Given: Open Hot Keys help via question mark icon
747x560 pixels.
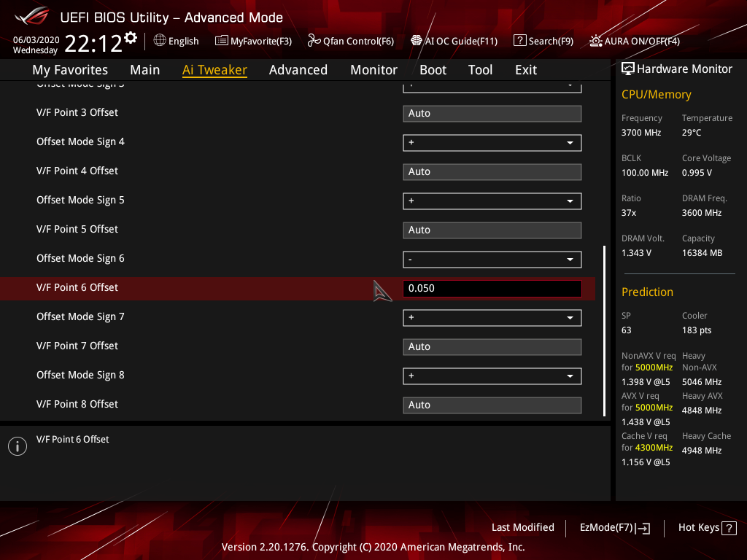Looking at the screenshot, I should point(730,527).
